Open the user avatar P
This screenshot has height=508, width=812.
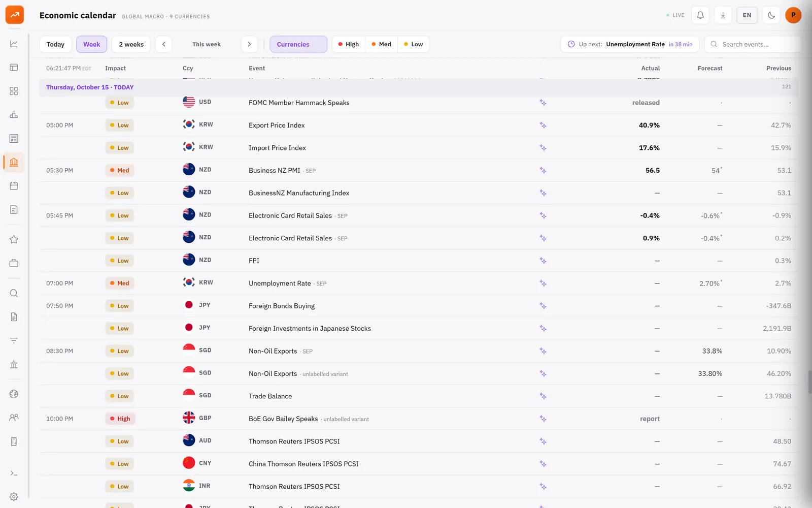coord(793,15)
